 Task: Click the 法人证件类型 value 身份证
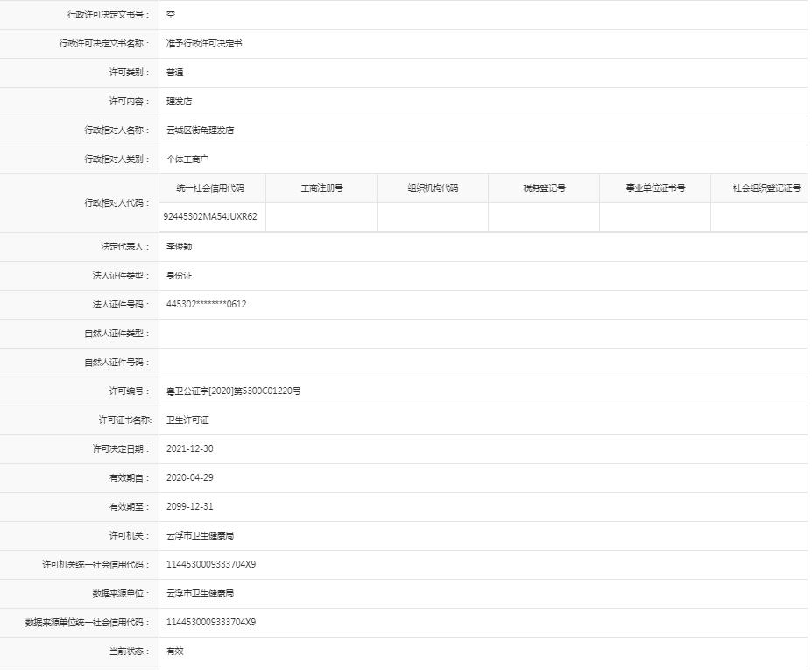(x=179, y=276)
